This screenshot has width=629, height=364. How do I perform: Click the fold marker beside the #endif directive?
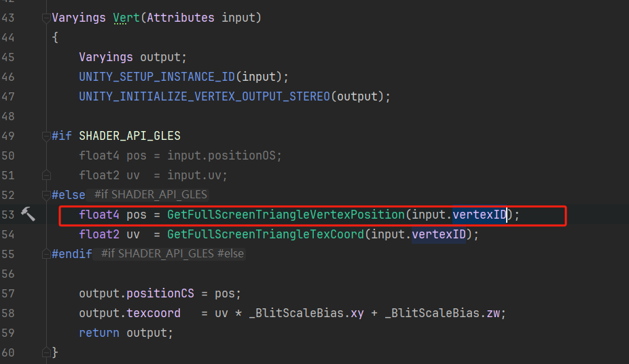(46, 253)
